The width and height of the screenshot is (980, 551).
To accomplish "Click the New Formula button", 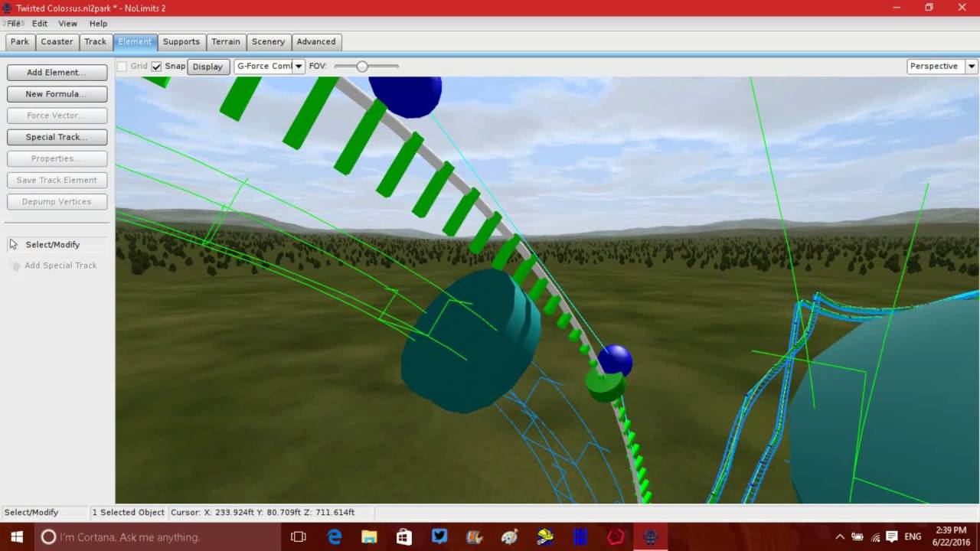I will [57, 93].
